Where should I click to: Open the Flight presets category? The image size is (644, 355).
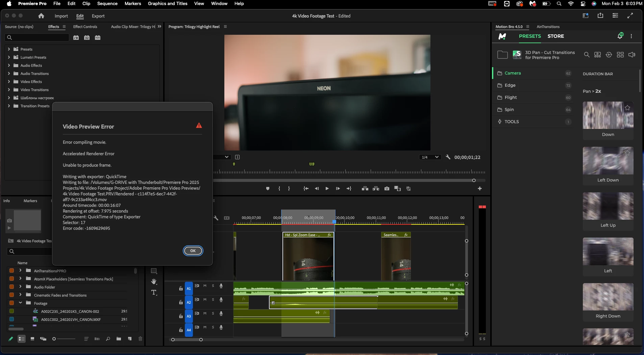pos(533,98)
